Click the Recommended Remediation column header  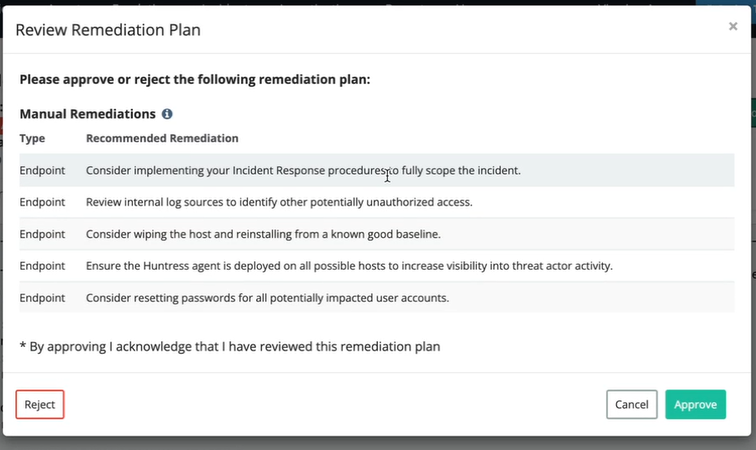point(162,138)
